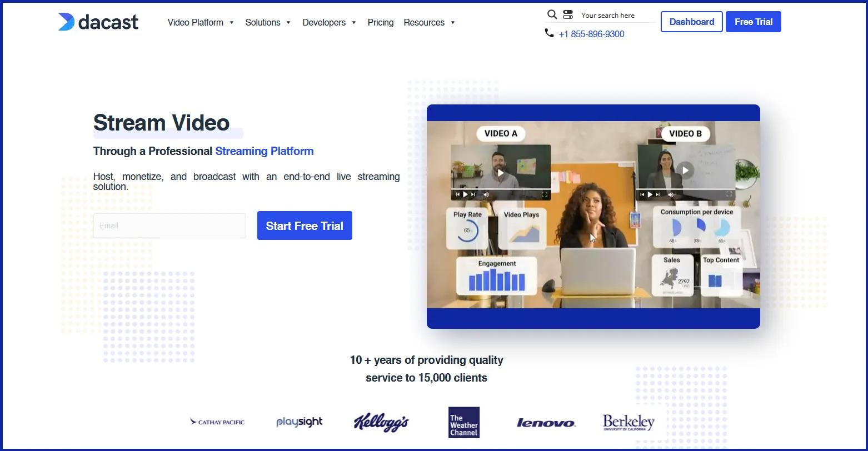The width and height of the screenshot is (868, 451).
Task: Open Video A in fullscreen
Action: click(x=545, y=194)
